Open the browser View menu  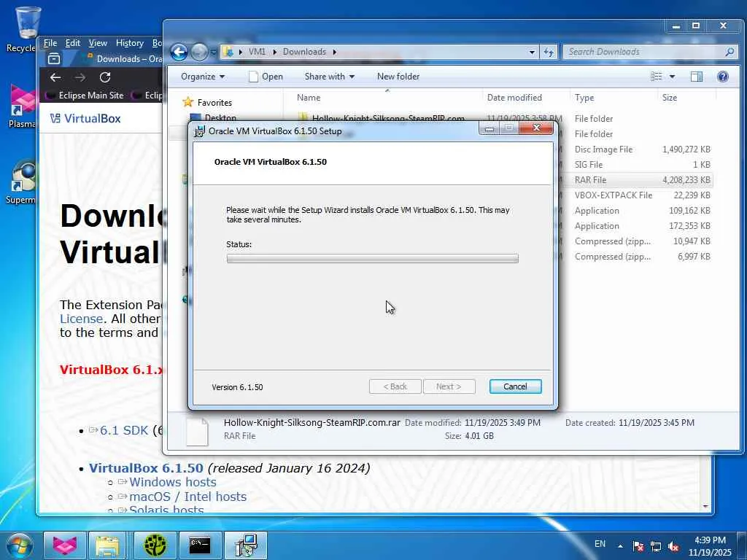(98, 43)
